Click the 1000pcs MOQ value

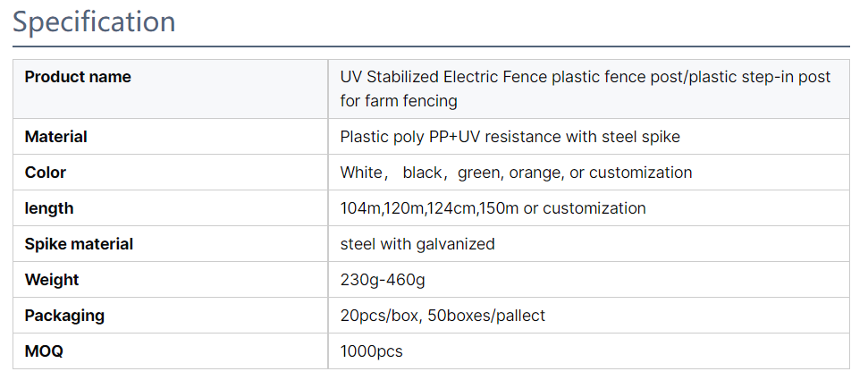tap(372, 351)
